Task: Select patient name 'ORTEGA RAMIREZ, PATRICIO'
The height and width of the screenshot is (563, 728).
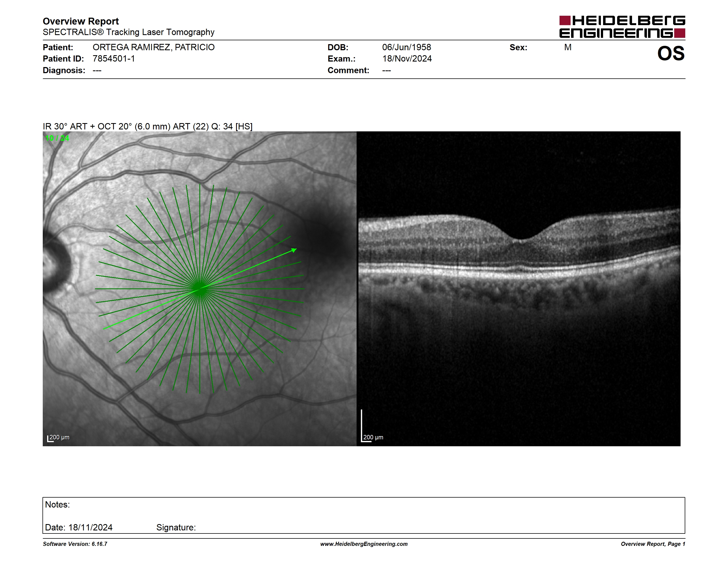Action: tap(154, 47)
